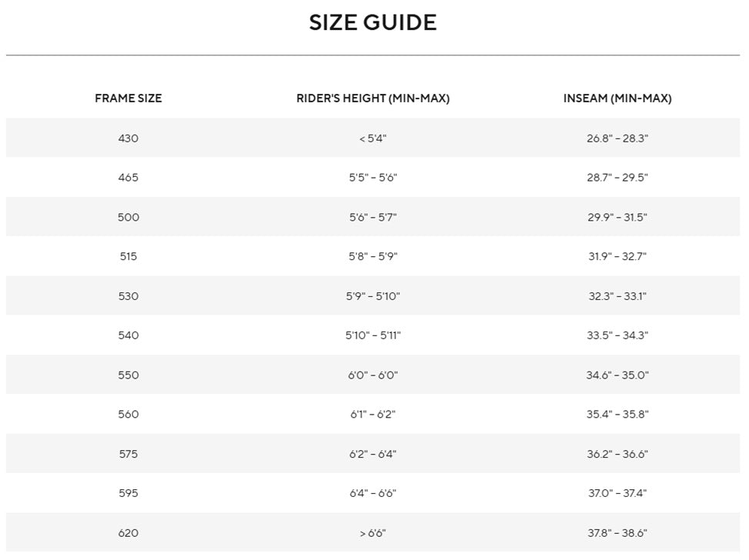
Task: Click the INSEAM (MIN-MAX) column header
Action: pos(618,98)
